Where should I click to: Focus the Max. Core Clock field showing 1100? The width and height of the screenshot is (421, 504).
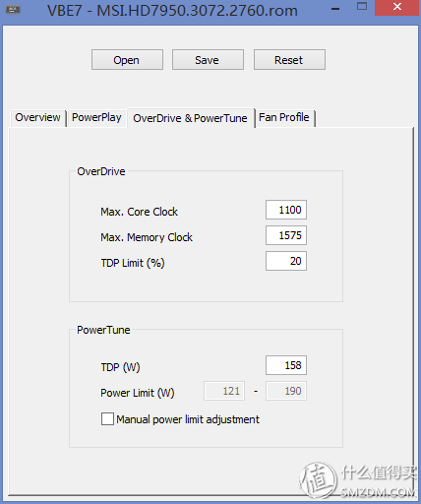286,210
